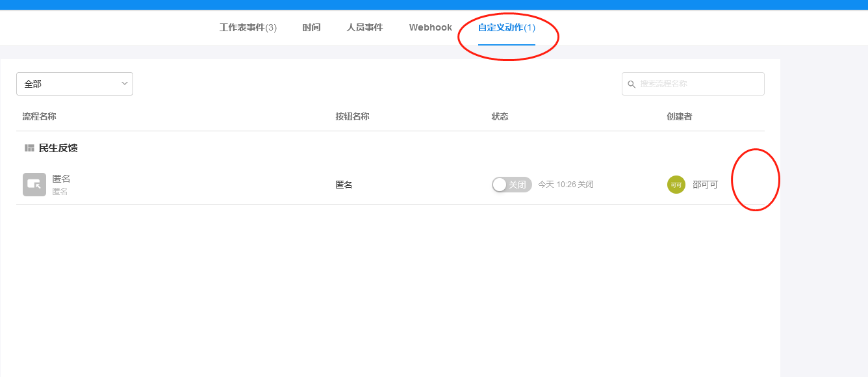This screenshot has height=377, width=868.
Task: Toggle the 匿名 action switch to enable it
Action: tap(511, 184)
